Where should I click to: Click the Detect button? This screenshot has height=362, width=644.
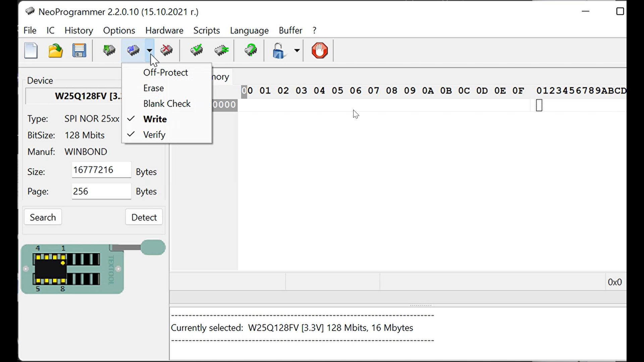click(x=144, y=217)
